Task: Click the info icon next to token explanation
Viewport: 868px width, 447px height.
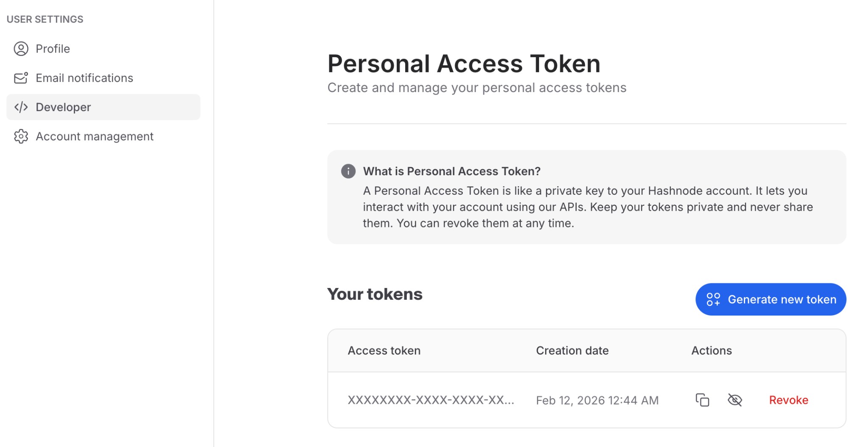Action: [348, 171]
